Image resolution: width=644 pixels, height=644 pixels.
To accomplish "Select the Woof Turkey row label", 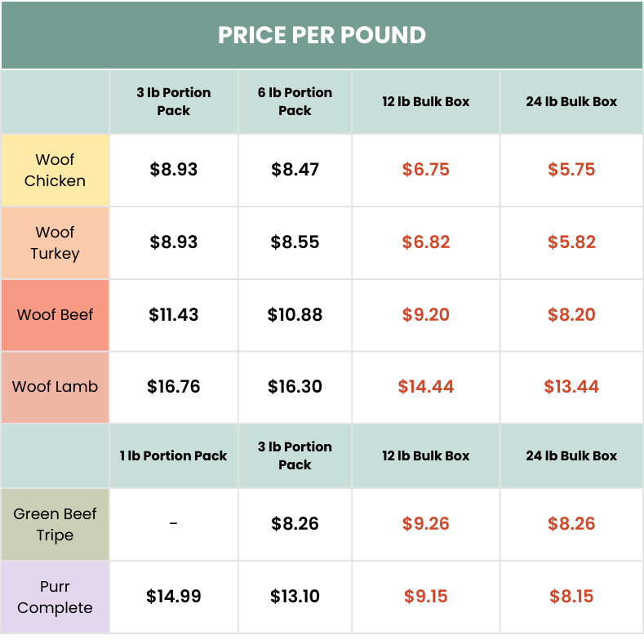I will (x=55, y=243).
